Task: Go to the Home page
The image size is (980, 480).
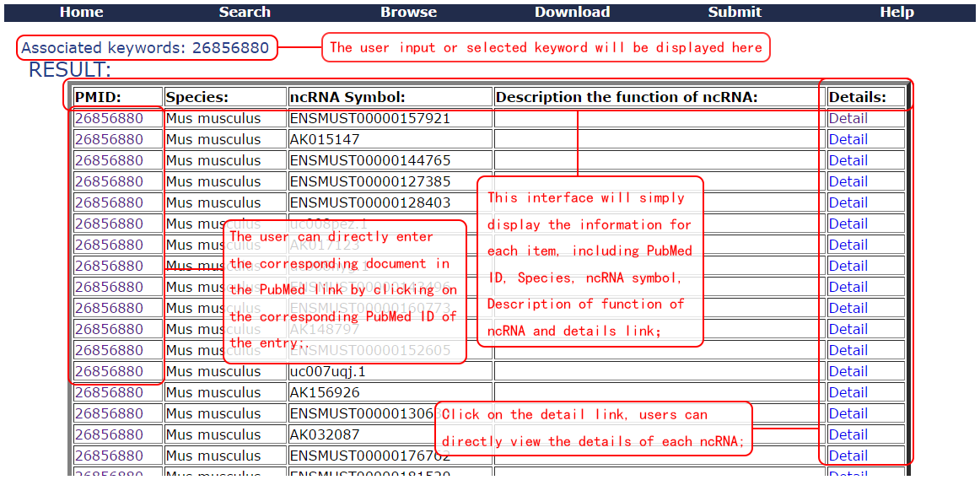Action: 82,12
